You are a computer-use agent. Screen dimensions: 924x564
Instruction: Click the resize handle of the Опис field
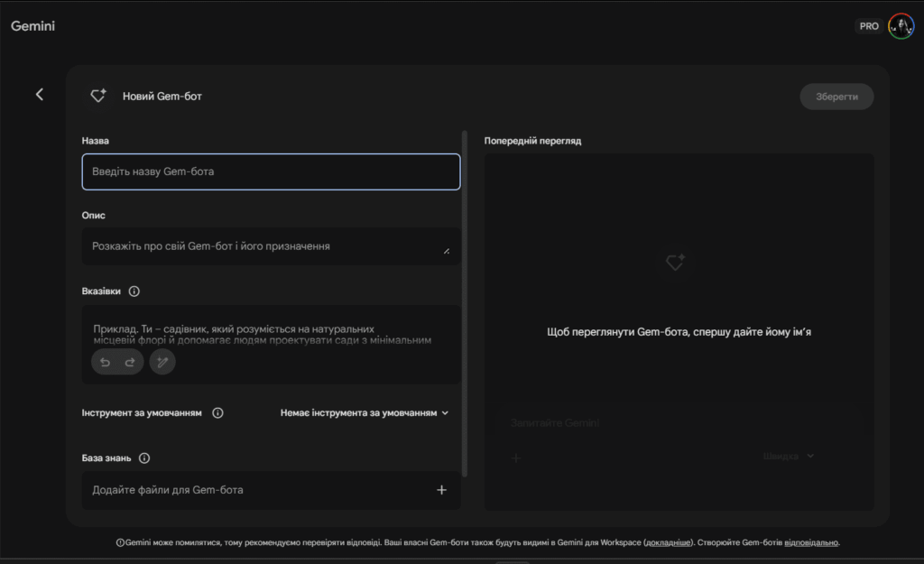click(447, 251)
